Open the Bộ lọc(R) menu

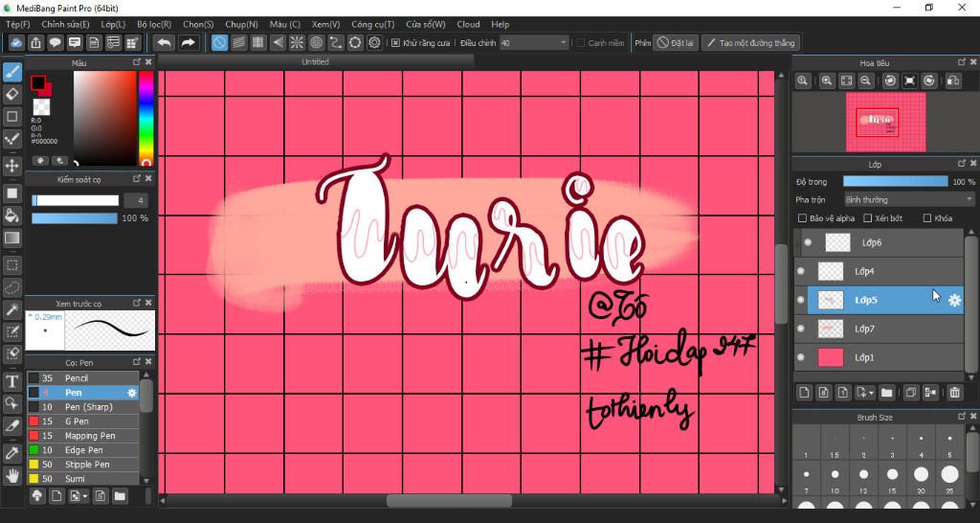pos(154,24)
